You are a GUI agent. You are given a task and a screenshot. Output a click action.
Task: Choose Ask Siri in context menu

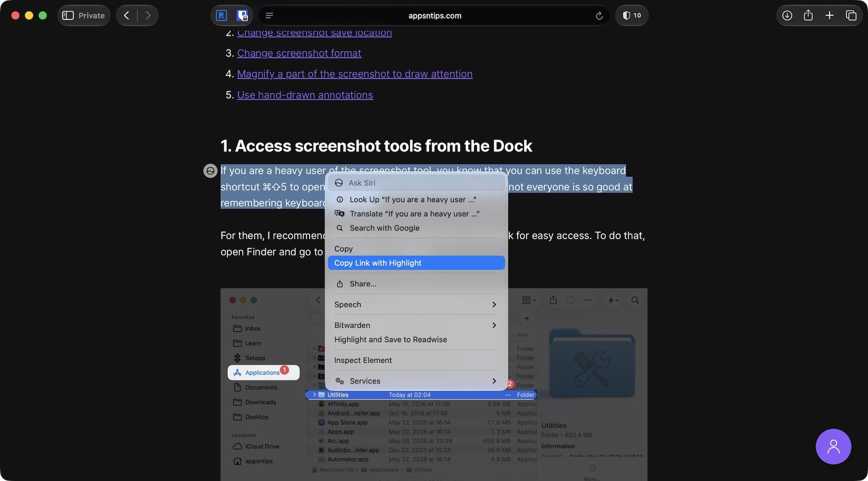pyautogui.click(x=416, y=183)
